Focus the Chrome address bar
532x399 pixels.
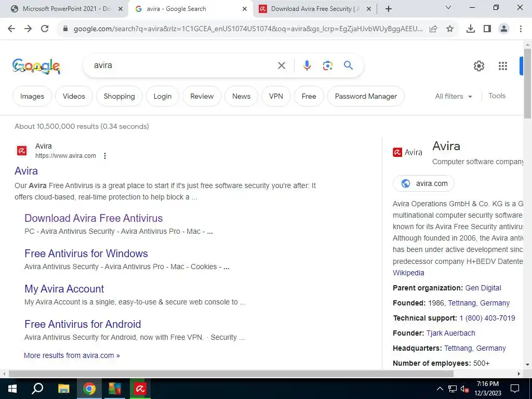(x=248, y=29)
